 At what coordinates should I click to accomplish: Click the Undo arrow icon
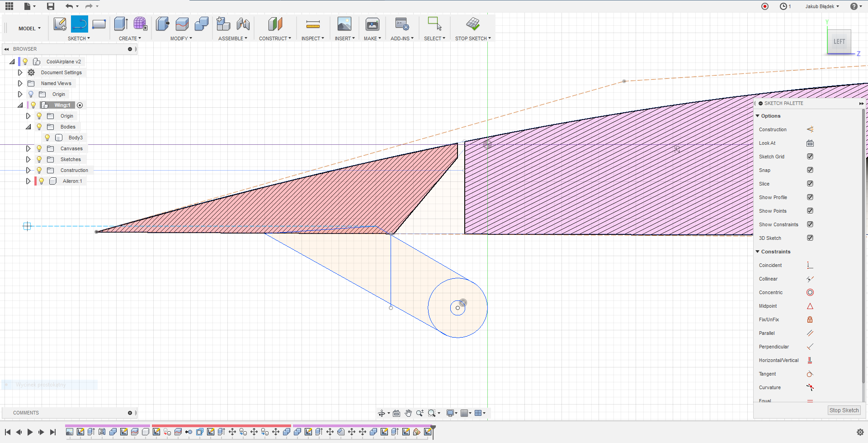(x=69, y=6)
